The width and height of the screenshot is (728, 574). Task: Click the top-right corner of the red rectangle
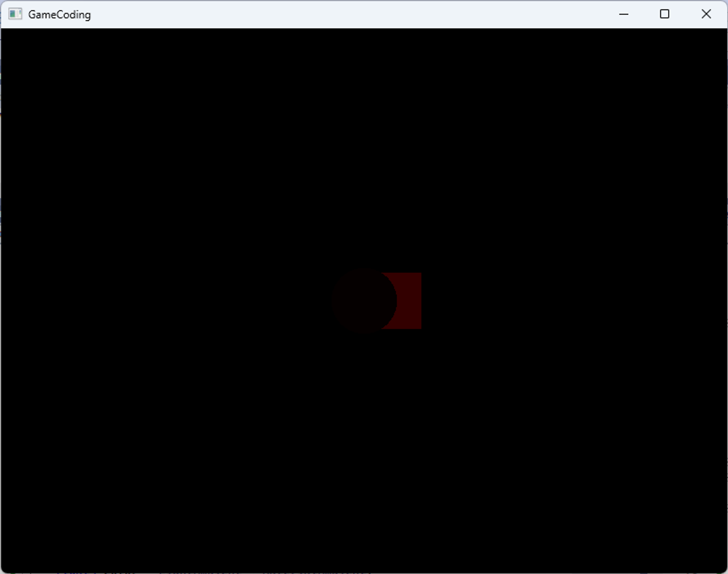[x=420, y=274]
